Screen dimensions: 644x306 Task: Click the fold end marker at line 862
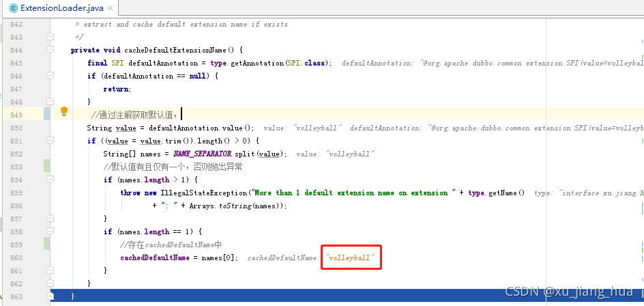point(50,283)
